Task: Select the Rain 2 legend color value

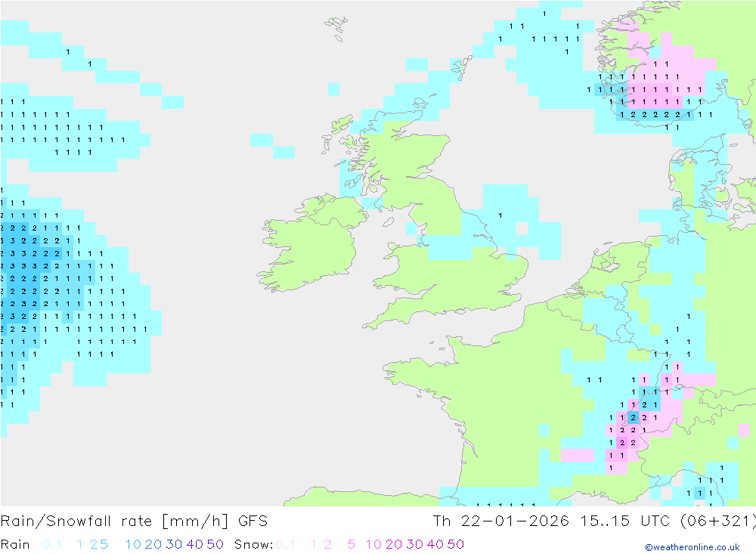Action: point(94,544)
